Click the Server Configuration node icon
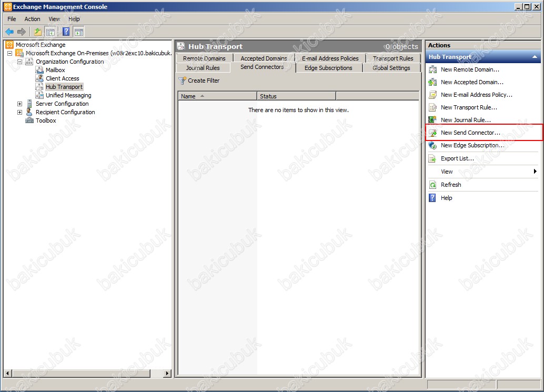The image size is (544, 392). click(29, 104)
